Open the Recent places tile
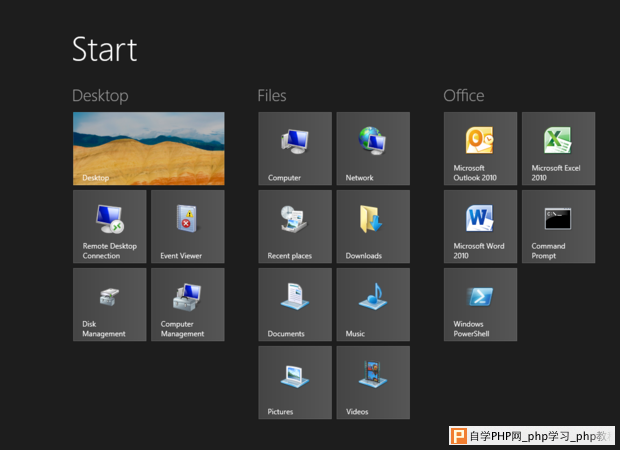This screenshot has height=450, width=620. click(295, 227)
